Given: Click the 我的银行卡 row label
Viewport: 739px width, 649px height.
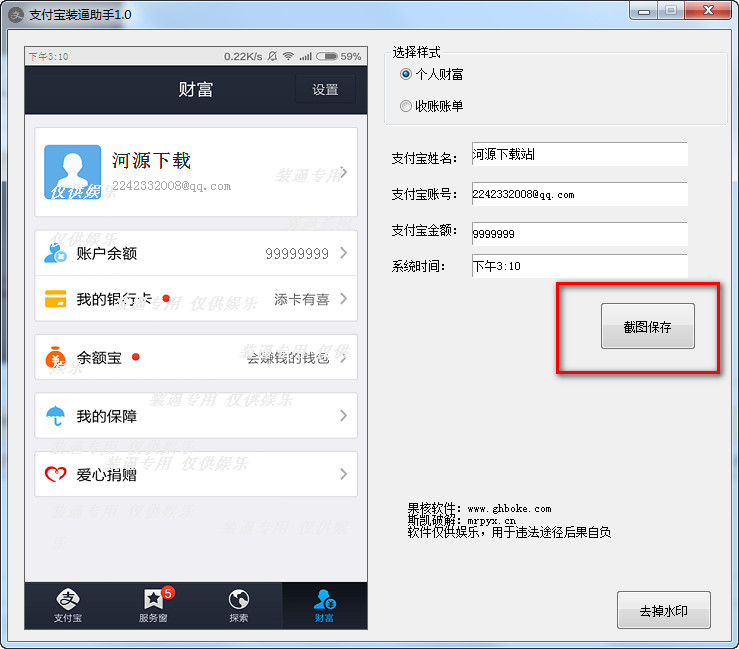Looking at the screenshot, I should (114, 299).
